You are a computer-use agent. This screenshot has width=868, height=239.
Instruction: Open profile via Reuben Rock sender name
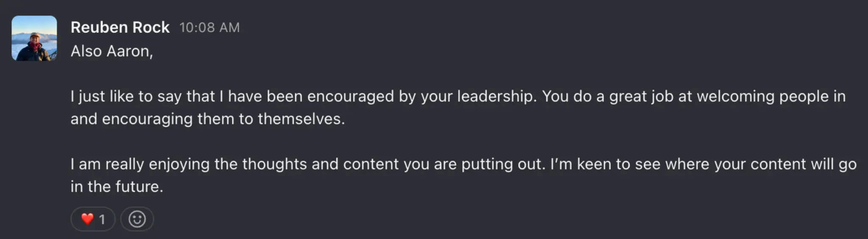pos(120,27)
